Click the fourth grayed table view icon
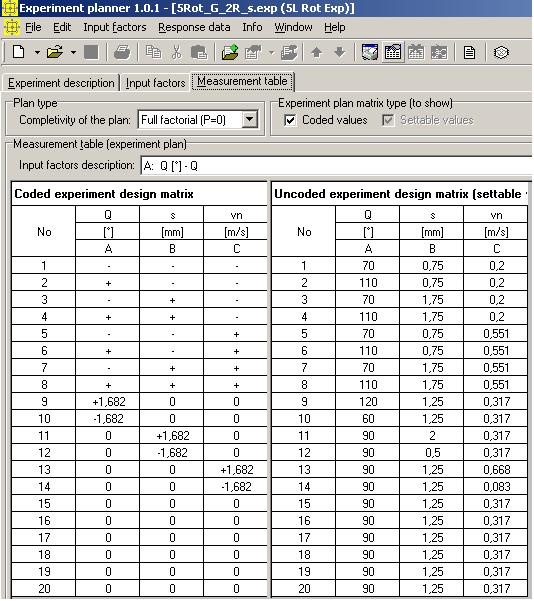The image size is (534, 601). [x=439, y=52]
